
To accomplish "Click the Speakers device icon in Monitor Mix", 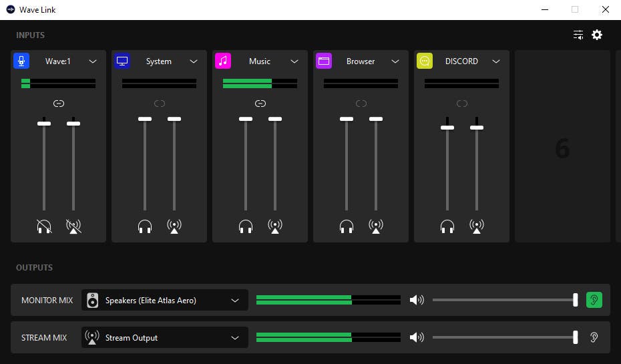I will tap(92, 301).
